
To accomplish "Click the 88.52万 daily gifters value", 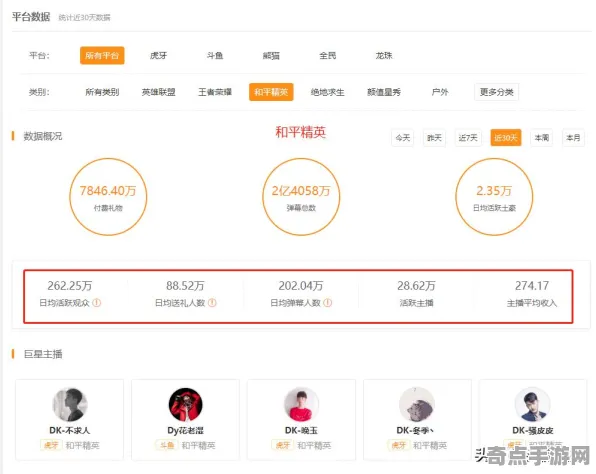I will 185,285.
